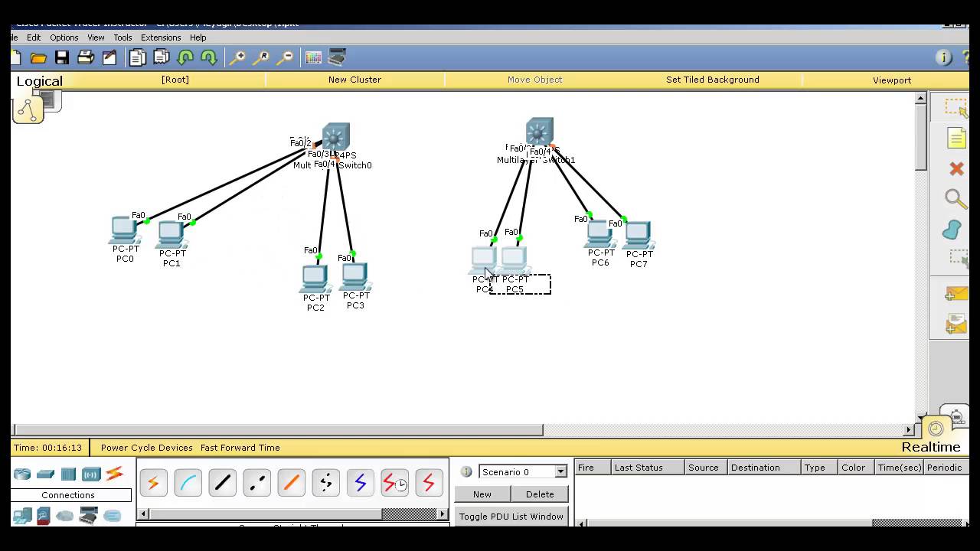Delete the current scenario

[540, 494]
